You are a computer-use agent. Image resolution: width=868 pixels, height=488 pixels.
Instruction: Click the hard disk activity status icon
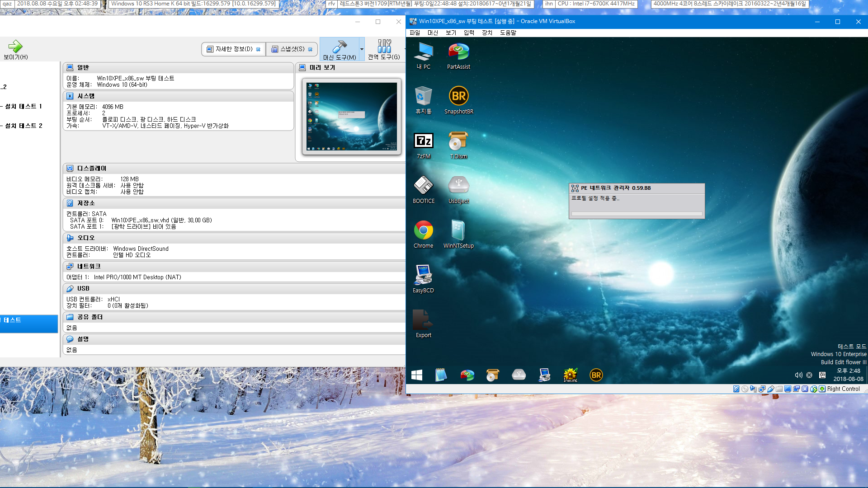[x=736, y=389]
